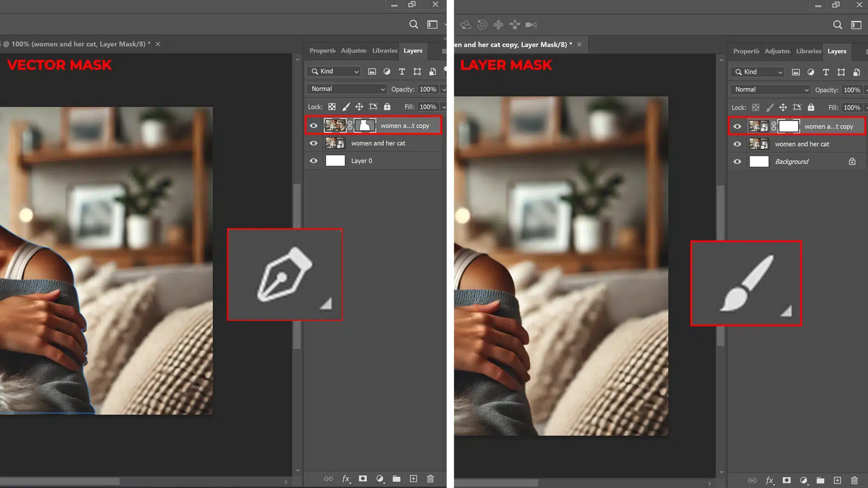Click mask link icon, Vector Mask copy layer
868x488 pixels.
tap(350, 126)
